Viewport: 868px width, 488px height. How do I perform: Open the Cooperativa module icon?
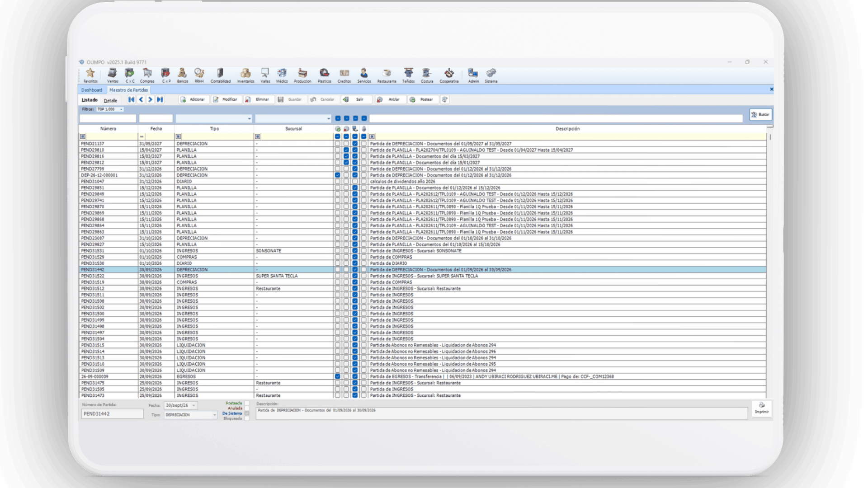449,75
